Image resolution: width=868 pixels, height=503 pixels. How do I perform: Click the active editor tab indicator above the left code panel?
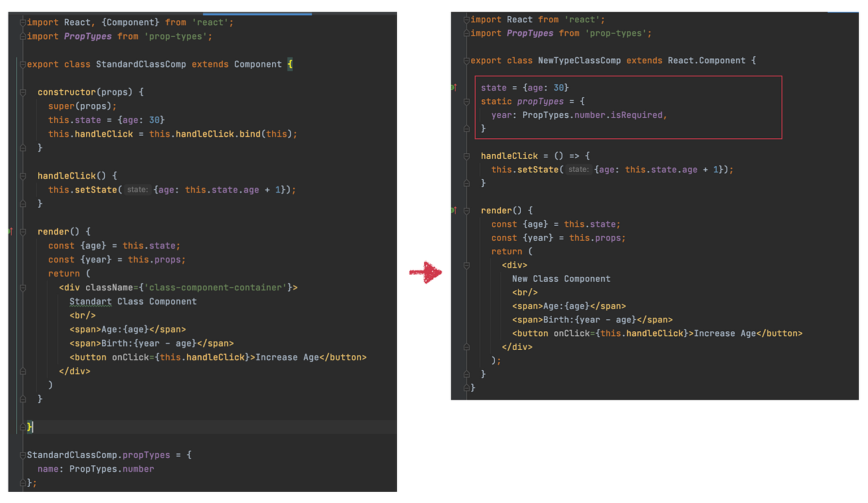point(257,12)
